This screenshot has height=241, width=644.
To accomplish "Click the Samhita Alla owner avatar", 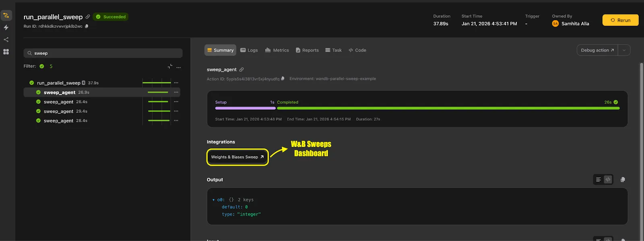I will [555, 23].
